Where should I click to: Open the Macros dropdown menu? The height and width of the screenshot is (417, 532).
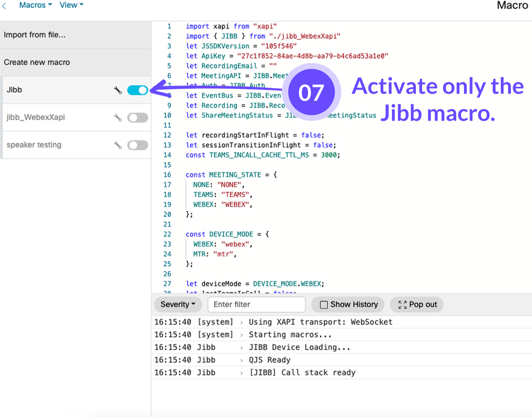pos(36,5)
